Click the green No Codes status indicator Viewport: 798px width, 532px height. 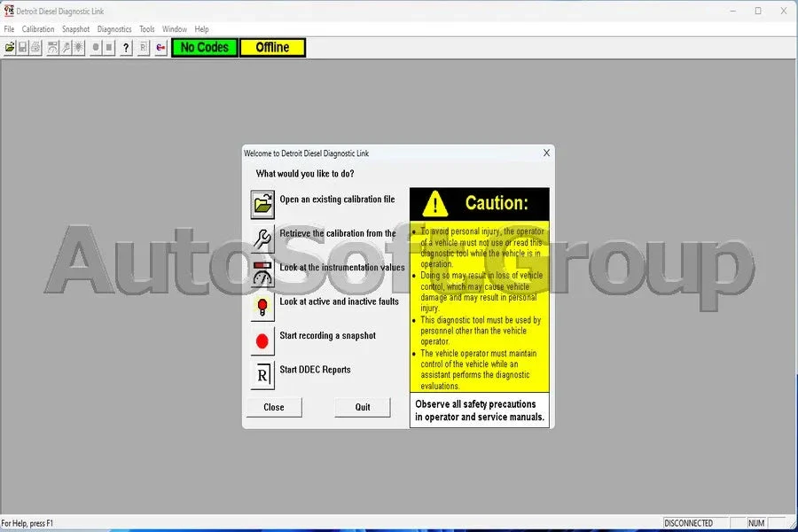(205, 48)
